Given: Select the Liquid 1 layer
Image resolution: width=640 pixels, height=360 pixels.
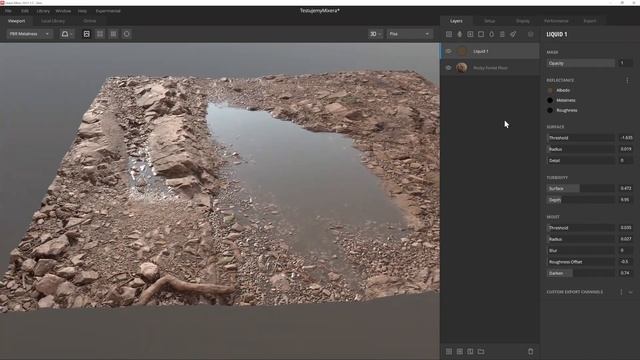Looking at the screenshot, I should [490, 51].
